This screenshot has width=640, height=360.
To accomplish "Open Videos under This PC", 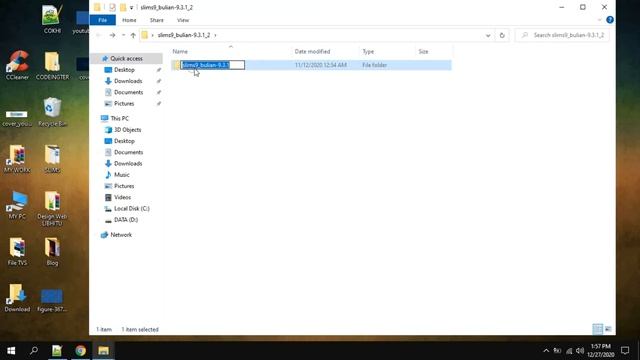I will [x=122, y=197].
